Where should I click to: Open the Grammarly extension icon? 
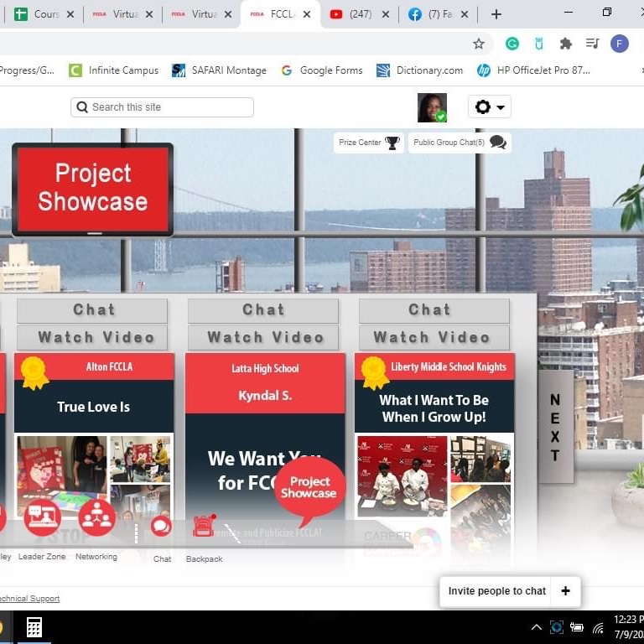tap(512, 44)
